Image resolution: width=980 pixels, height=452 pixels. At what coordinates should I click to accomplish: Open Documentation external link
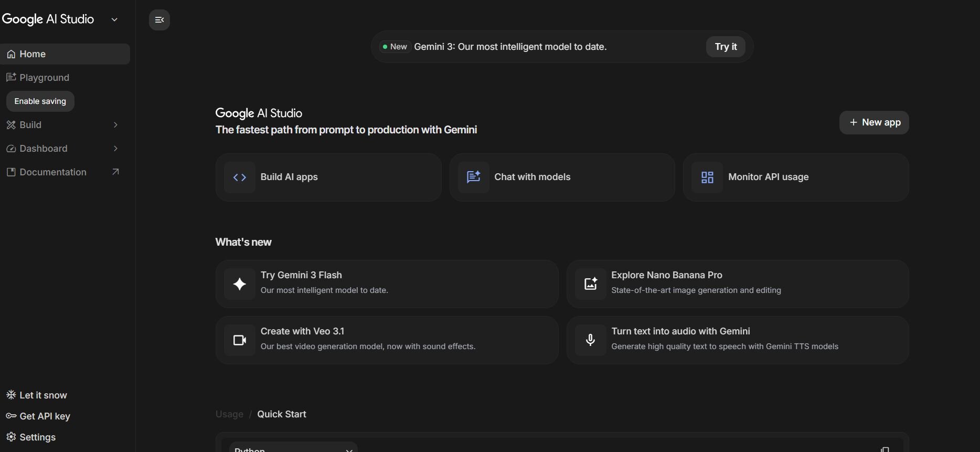click(x=115, y=172)
